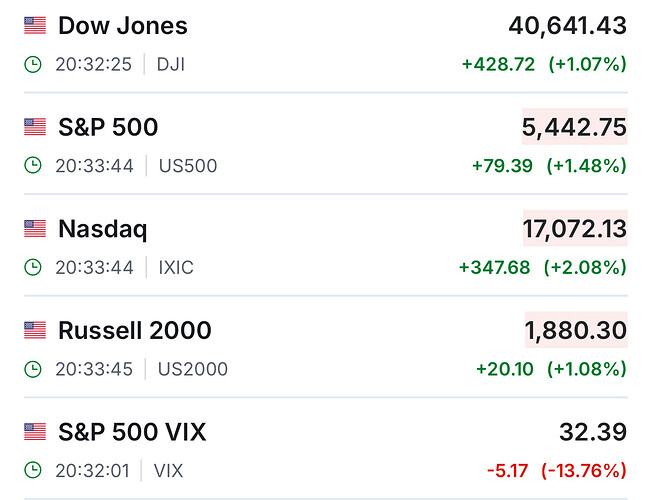
Task: Click the US flag beside S&P 500
Action: [35, 127]
